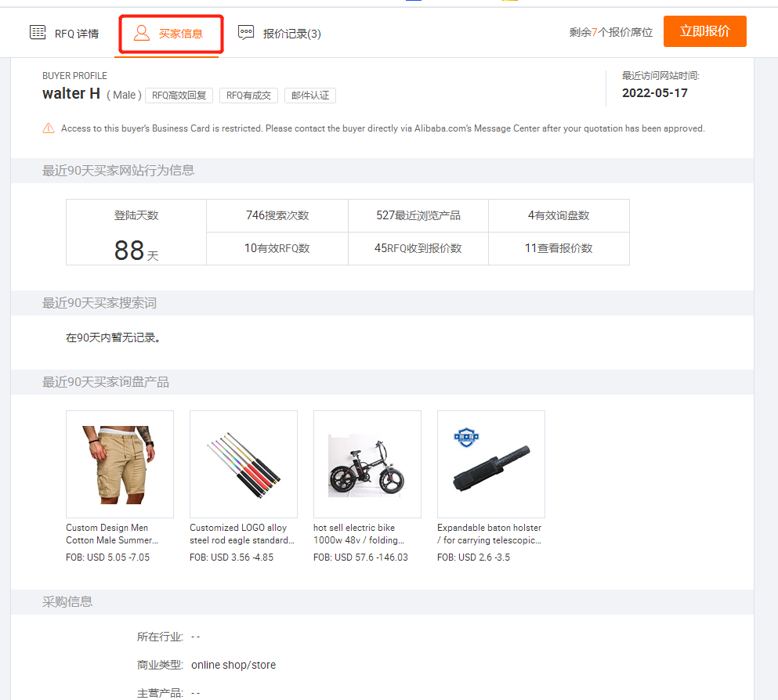Image resolution: width=778 pixels, height=700 pixels.
Task: Click the 88 天 login days value
Action: click(136, 251)
